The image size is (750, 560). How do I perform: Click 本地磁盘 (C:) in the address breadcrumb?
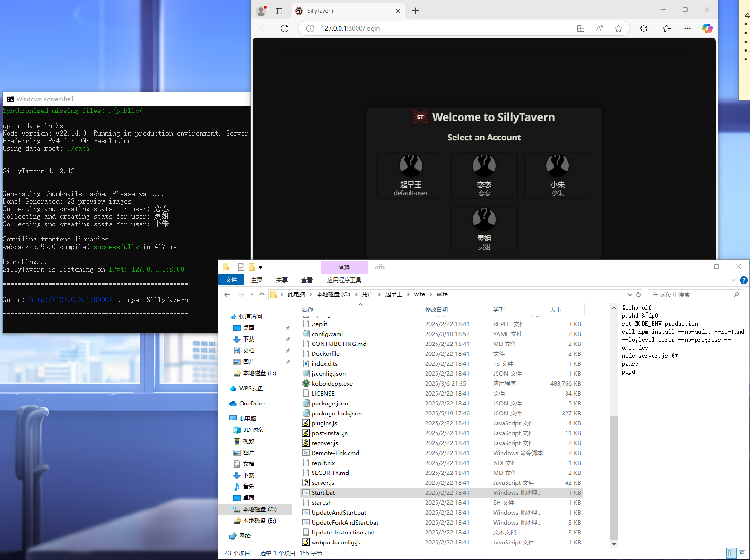(333, 294)
